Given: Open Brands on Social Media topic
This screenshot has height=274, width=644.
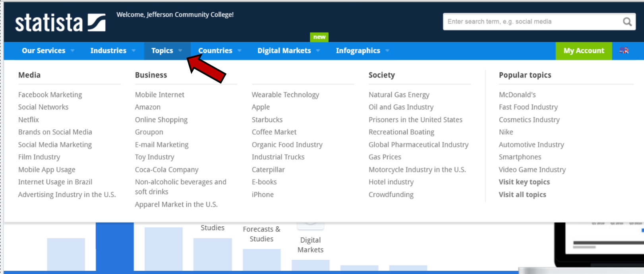Looking at the screenshot, I should click(x=55, y=132).
